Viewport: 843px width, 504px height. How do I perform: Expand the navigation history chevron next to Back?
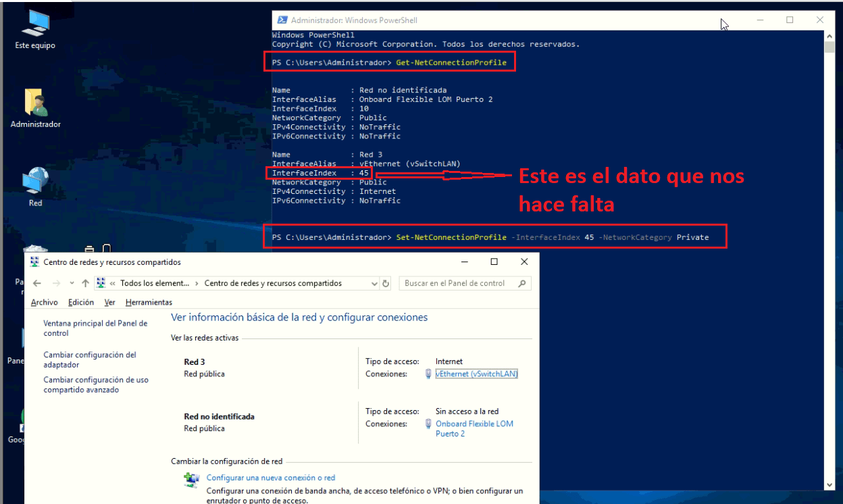70,282
